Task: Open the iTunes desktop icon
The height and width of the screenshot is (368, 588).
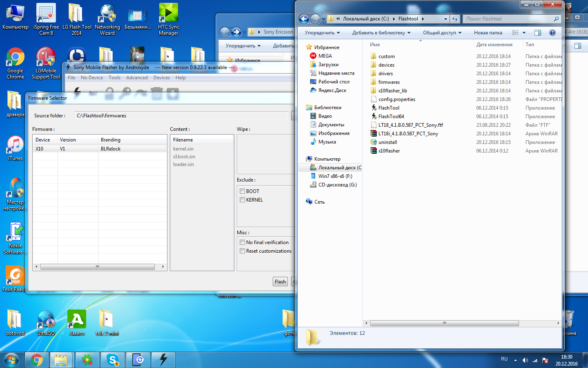Action: point(16,148)
